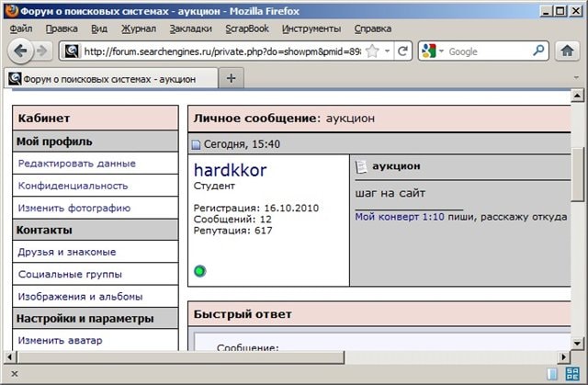The height and width of the screenshot is (385, 588).
Task: Open the list all tabs arrow
Action: tap(576, 77)
